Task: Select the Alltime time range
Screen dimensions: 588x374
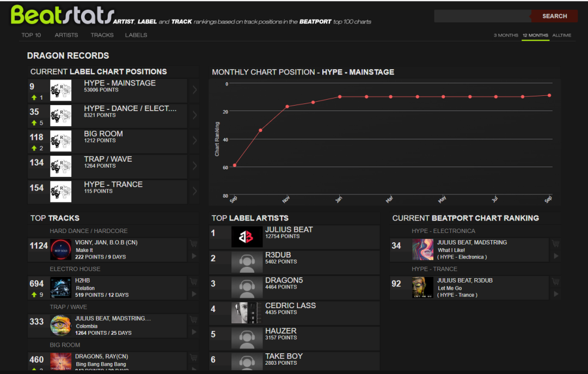Action: (562, 35)
